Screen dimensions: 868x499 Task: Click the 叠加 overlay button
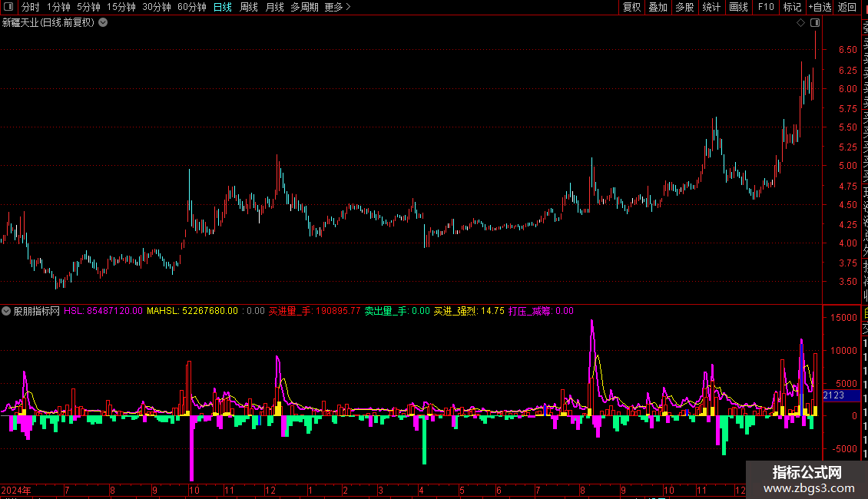(658, 7)
